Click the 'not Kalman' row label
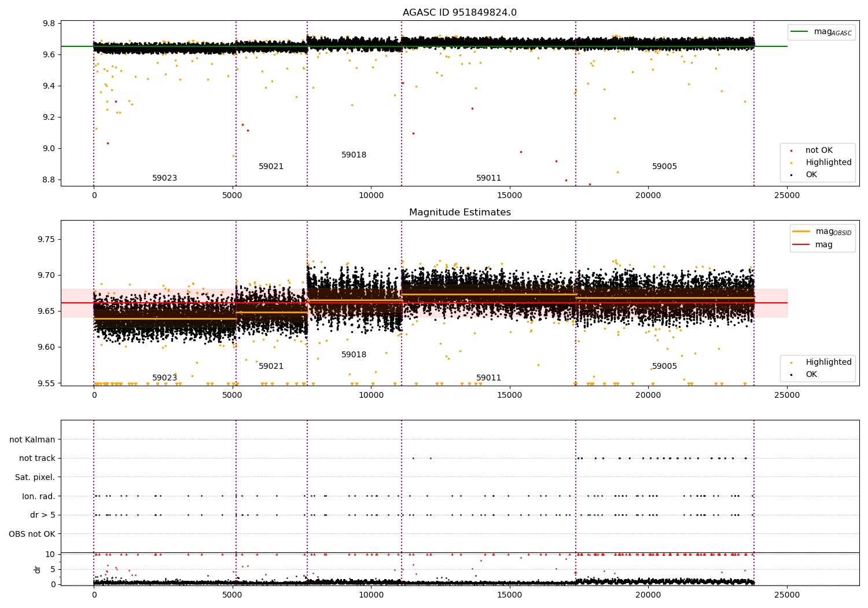 tap(32, 439)
